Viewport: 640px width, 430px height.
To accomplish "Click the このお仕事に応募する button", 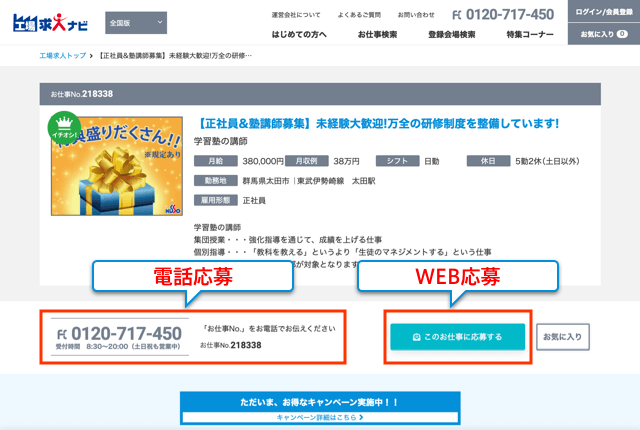I will (x=457, y=337).
